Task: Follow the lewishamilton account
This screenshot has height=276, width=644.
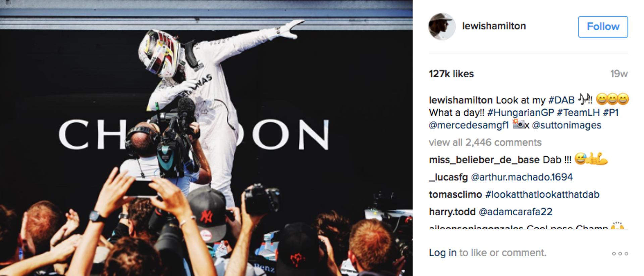Action: pos(603,27)
